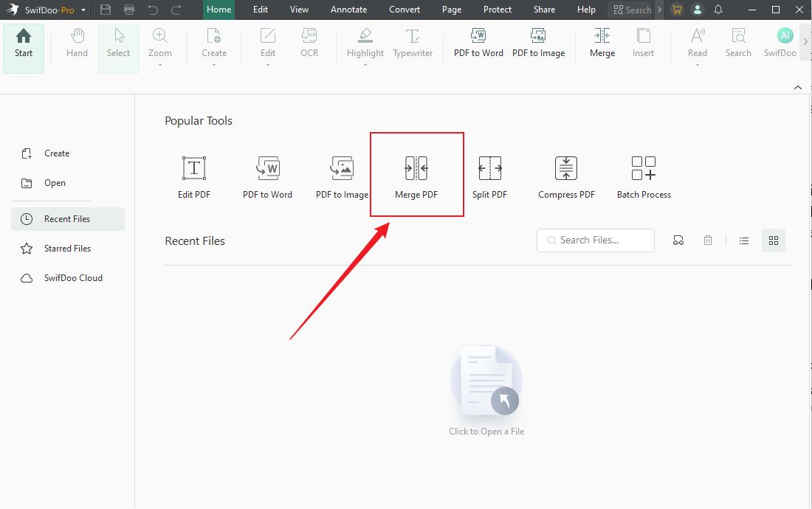Screen dimensions: 812x509
Task: Click the Edit PDF popular tool
Action: pyautogui.click(x=194, y=177)
